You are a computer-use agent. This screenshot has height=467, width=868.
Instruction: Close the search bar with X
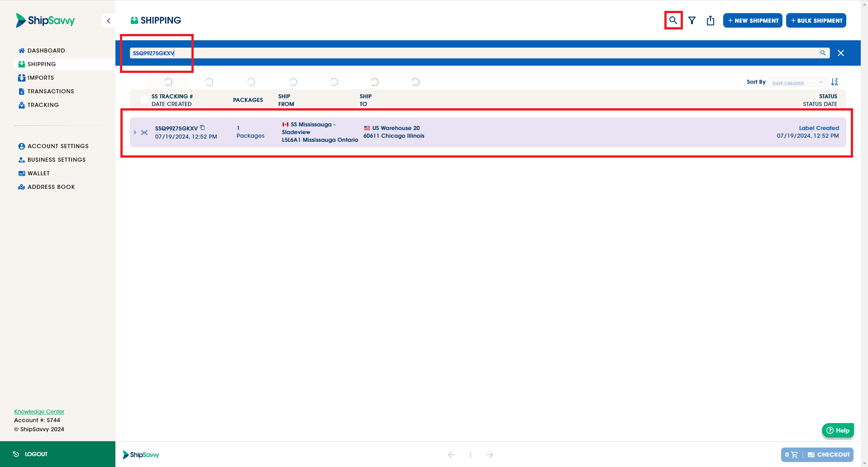(841, 53)
